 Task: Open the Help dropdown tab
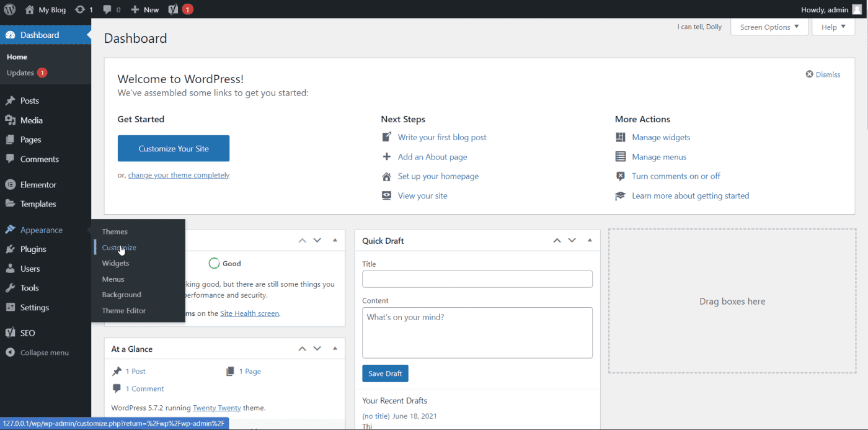point(833,27)
